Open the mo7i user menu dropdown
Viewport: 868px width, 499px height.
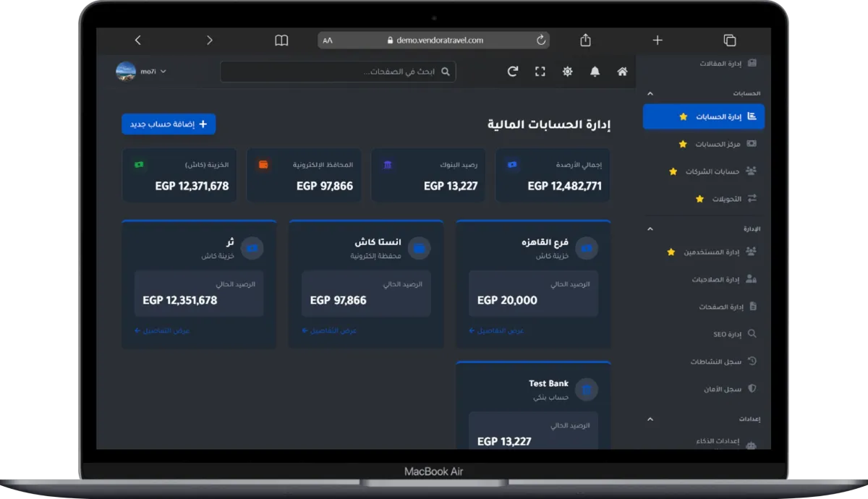153,72
